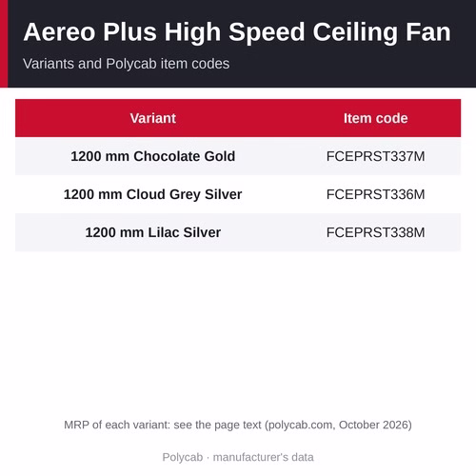Click the Polycab manufacturer's data footer
Image resolution: width=476 pixels, height=476 pixels.
238,457
